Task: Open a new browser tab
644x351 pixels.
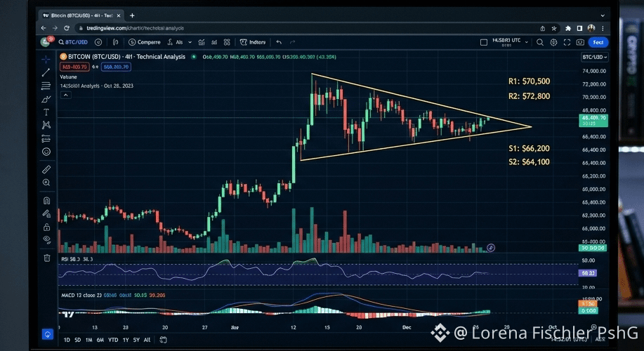Action: (x=132, y=15)
